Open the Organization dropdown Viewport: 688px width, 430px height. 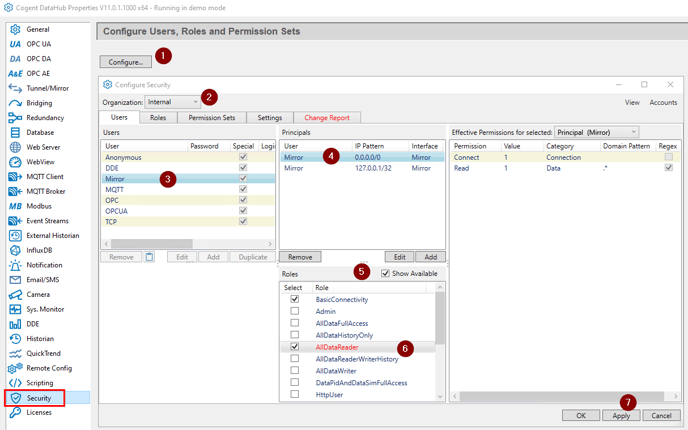(173, 102)
